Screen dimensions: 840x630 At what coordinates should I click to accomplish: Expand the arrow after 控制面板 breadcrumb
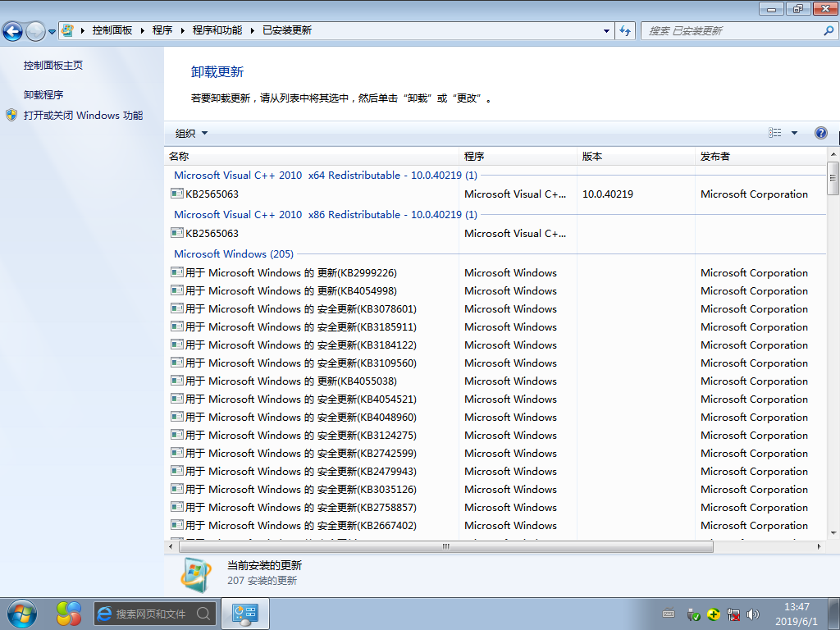tap(143, 30)
